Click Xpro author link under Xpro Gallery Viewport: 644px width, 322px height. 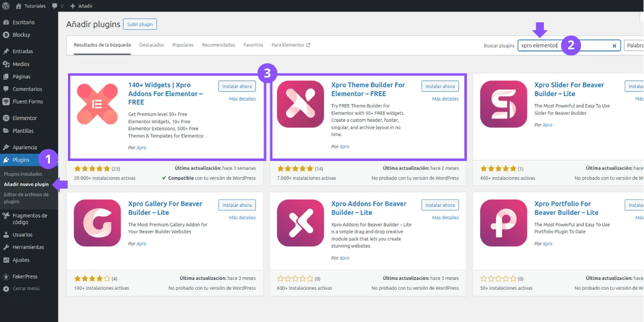(x=141, y=244)
